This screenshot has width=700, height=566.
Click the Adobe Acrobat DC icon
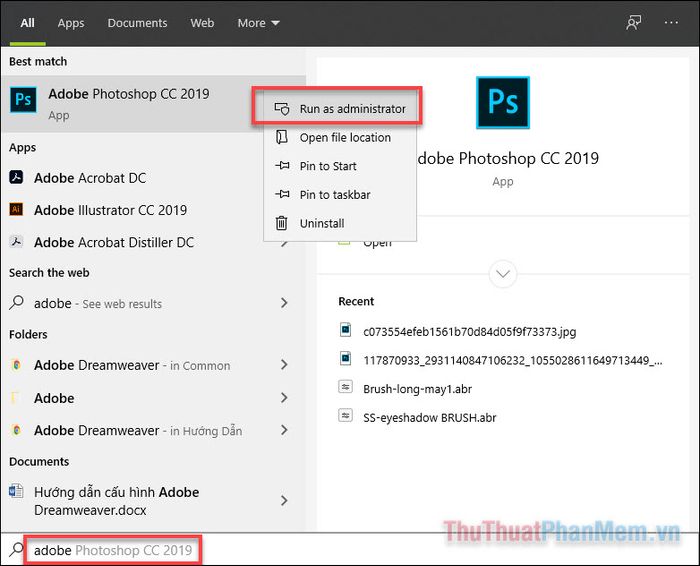tap(17, 177)
